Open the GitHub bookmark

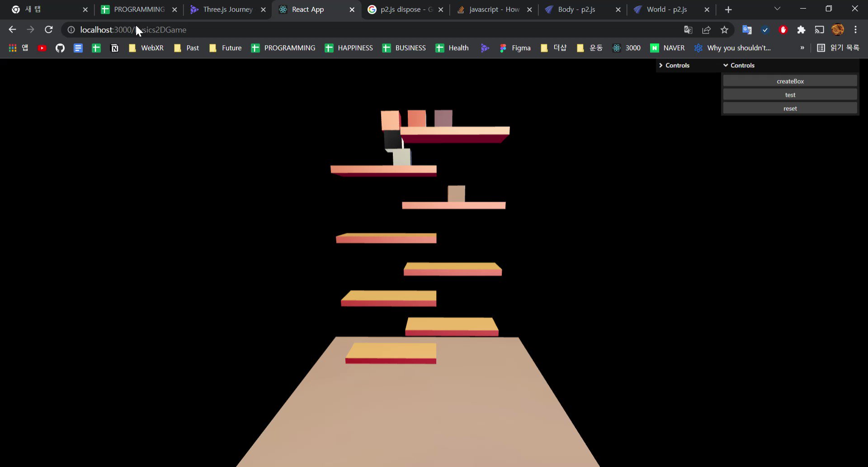(60, 48)
